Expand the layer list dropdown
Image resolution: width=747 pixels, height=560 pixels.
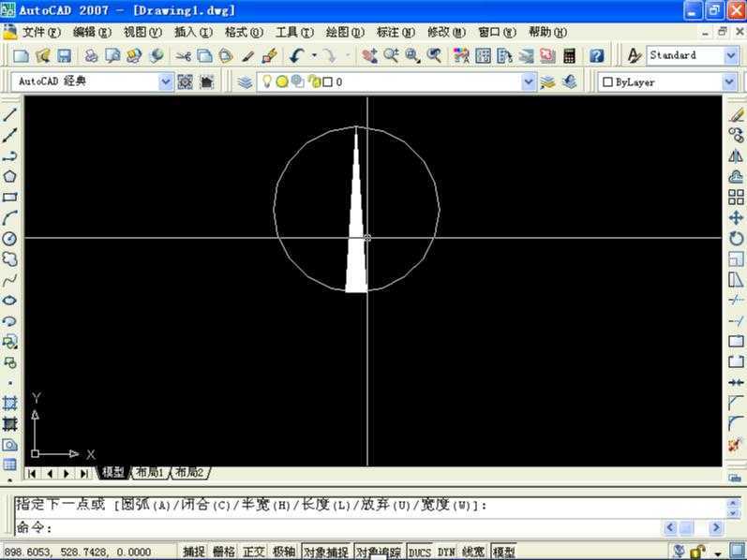coord(528,81)
